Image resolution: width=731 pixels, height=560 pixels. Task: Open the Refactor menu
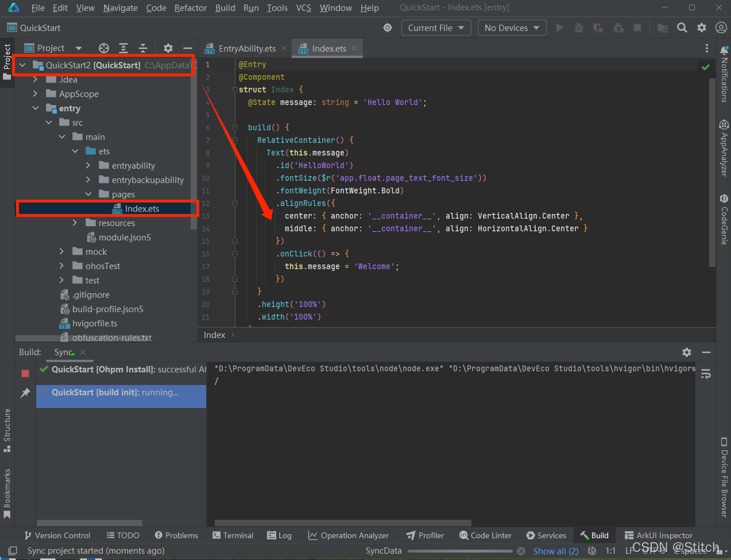click(191, 8)
